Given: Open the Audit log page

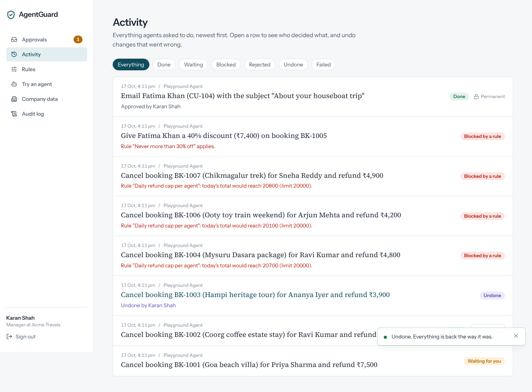Looking at the screenshot, I should [47, 114].
